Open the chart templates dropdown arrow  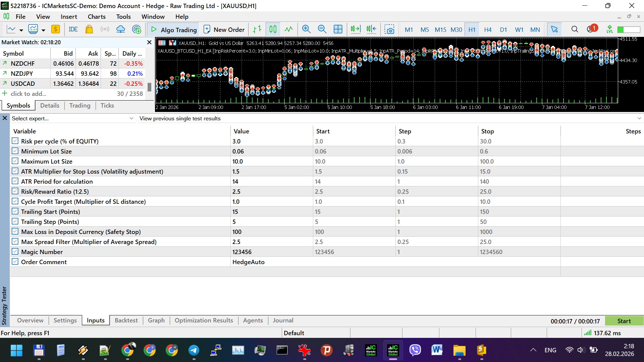tap(43, 30)
